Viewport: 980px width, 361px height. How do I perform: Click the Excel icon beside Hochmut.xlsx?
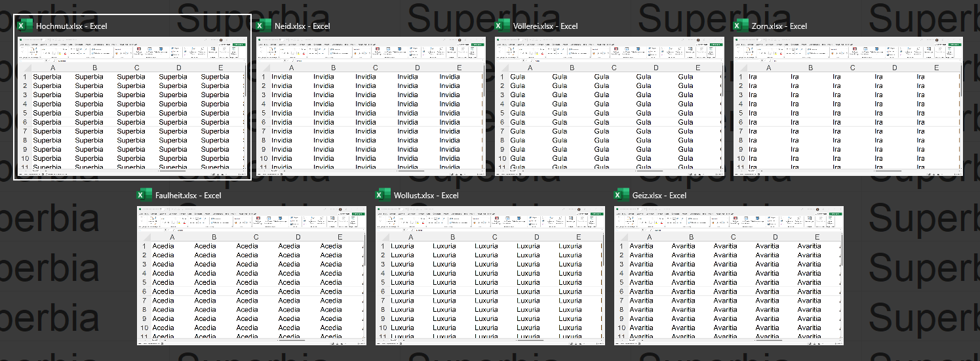tap(24, 26)
